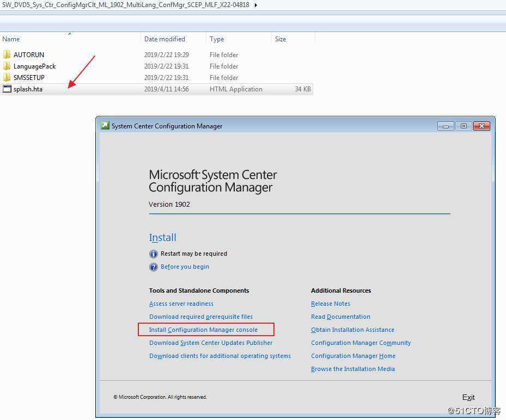
Task: Open Download System Center Updates Publisher
Action: (211, 343)
